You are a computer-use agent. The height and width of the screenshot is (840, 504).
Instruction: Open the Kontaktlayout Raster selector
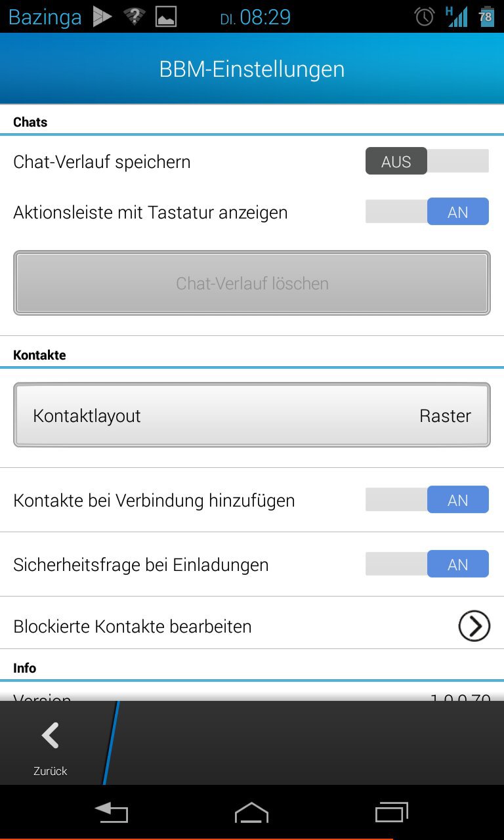click(252, 415)
